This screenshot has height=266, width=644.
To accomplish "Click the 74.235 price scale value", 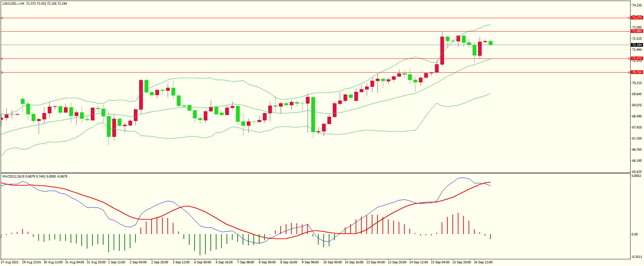I will click(x=637, y=5).
